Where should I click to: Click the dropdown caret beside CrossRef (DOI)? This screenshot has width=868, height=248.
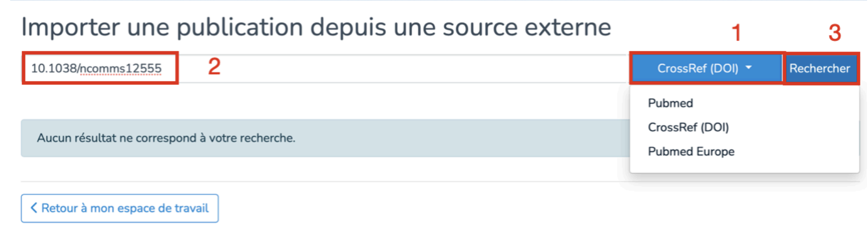[x=749, y=68]
